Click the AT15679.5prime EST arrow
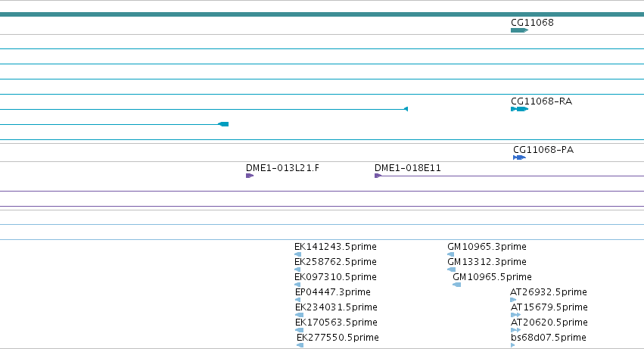Screen dimensions: 644x349 pos(516,315)
